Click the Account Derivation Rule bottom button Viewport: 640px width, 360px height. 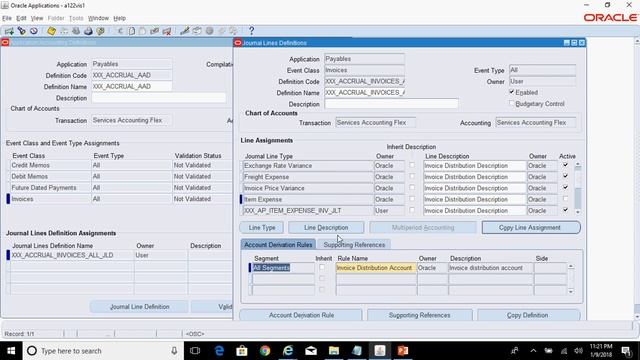pyautogui.click(x=301, y=315)
